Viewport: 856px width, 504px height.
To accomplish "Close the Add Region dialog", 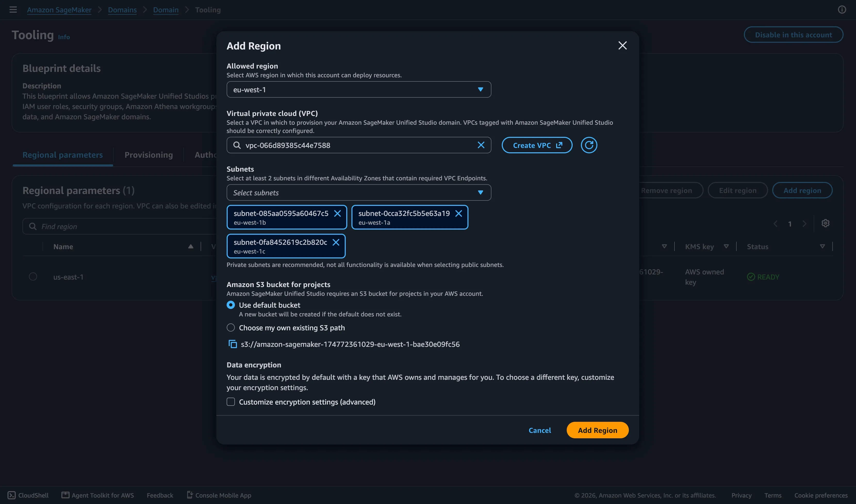I will (x=622, y=46).
